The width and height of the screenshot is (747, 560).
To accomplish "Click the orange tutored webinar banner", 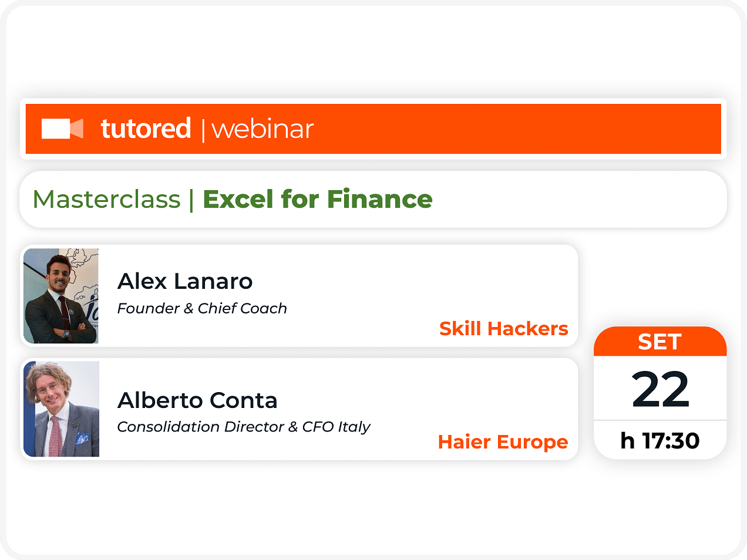I will pyautogui.click(x=373, y=129).
